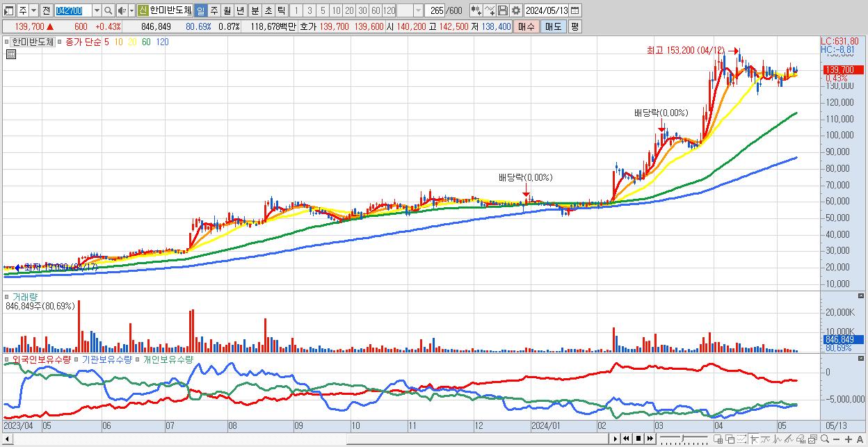
Task: Adjust the chart zoom slider
Action: (684, 439)
